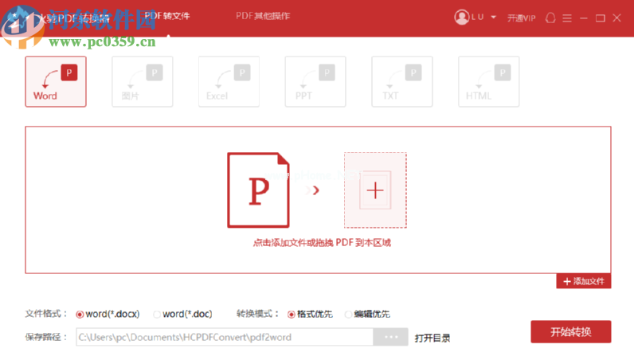Click the user avatar icon
Image resolution: width=634 pixels, height=364 pixels.
pos(461,17)
